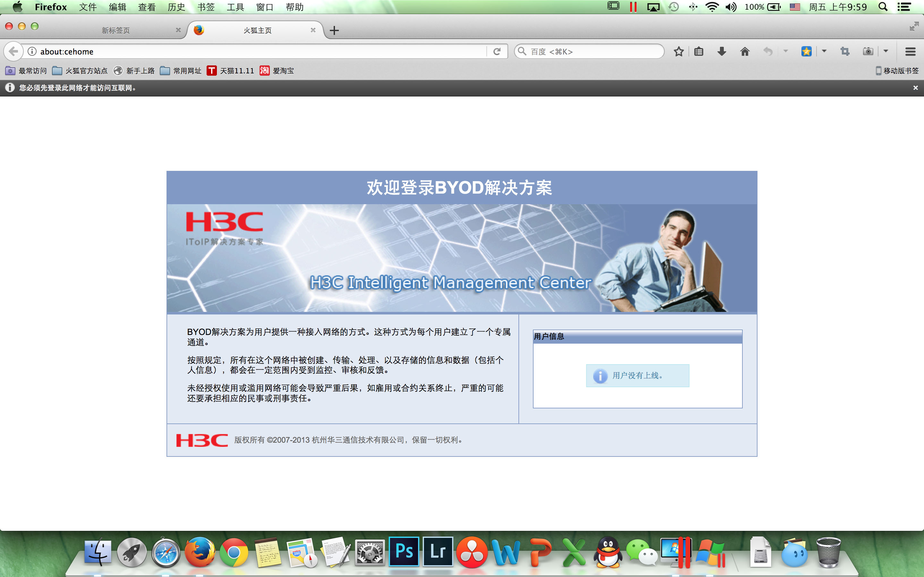This screenshot has height=577, width=924.
Task: Open the bookmarks list icon
Action: [x=699, y=52]
